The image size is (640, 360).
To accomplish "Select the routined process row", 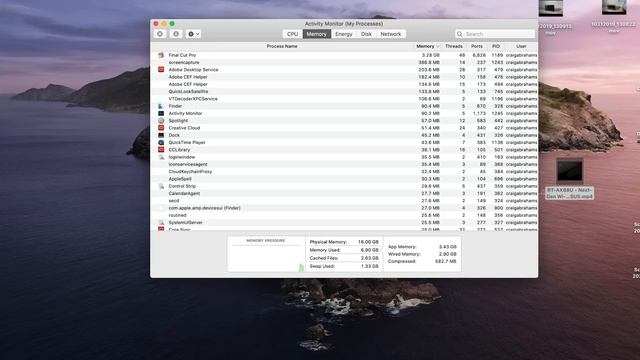I will point(344,215).
